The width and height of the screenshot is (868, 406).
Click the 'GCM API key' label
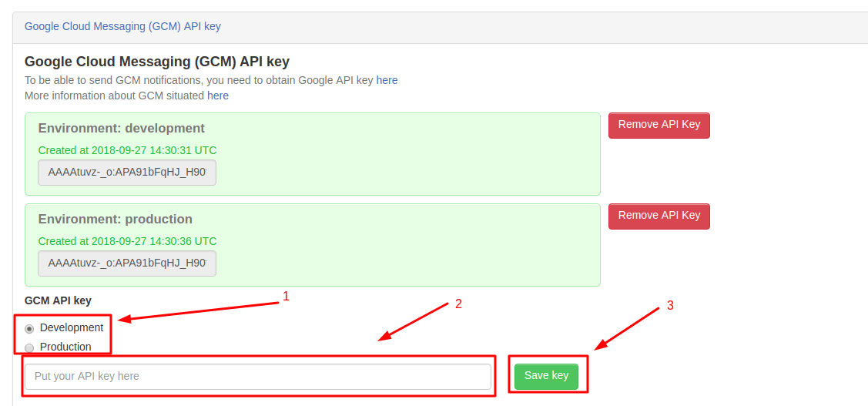[x=58, y=300]
